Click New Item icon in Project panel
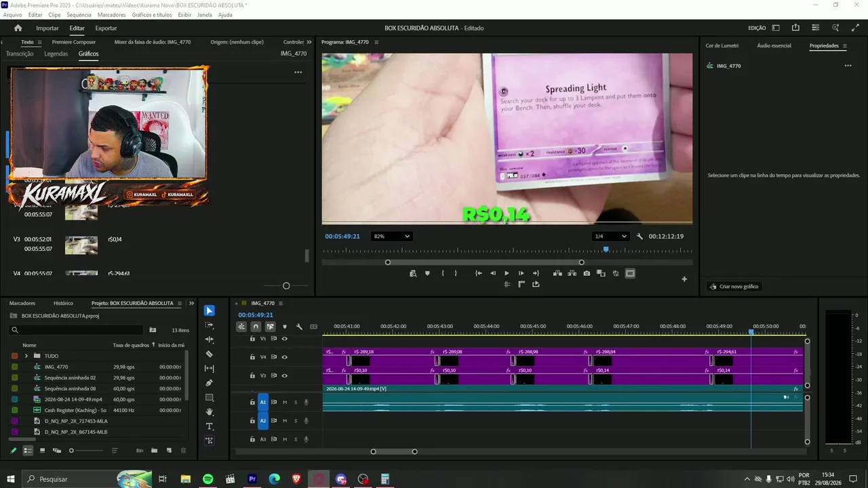Image resolution: width=868 pixels, height=488 pixels. click(169, 451)
